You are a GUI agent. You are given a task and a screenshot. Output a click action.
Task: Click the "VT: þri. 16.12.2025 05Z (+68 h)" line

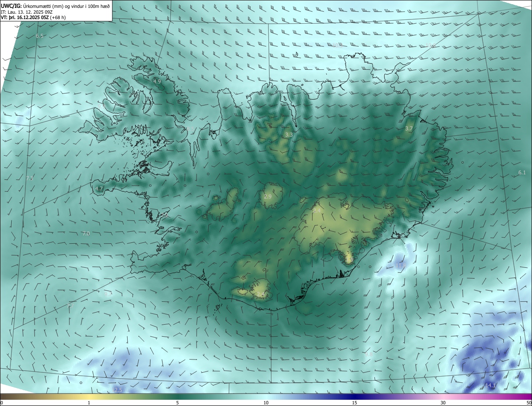pyautogui.click(x=33, y=17)
